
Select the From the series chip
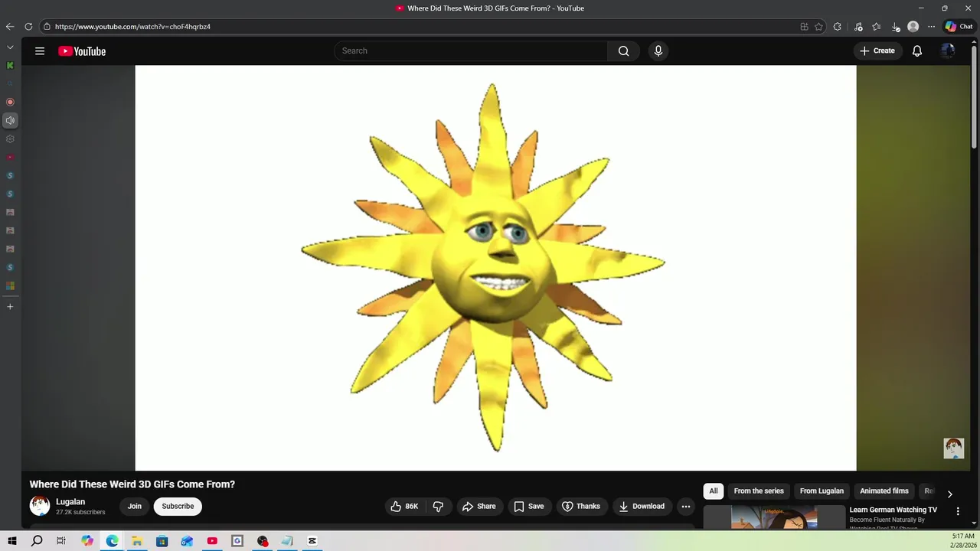pyautogui.click(x=759, y=491)
